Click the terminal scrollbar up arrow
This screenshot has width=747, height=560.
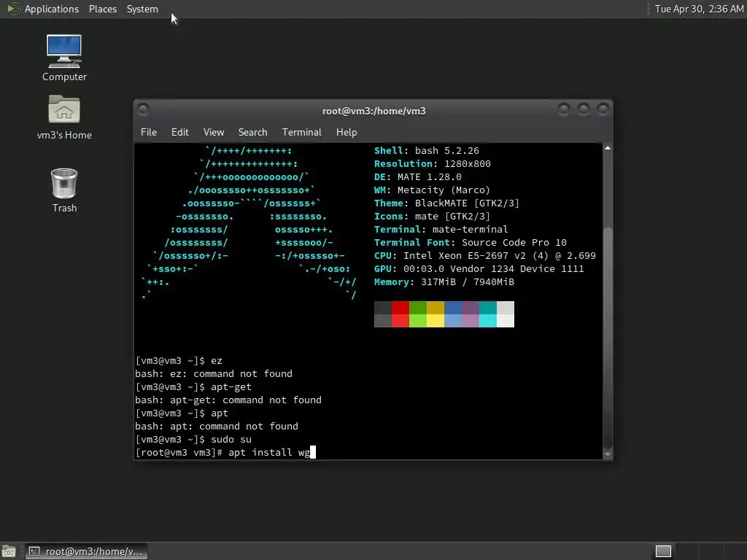pos(608,149)
